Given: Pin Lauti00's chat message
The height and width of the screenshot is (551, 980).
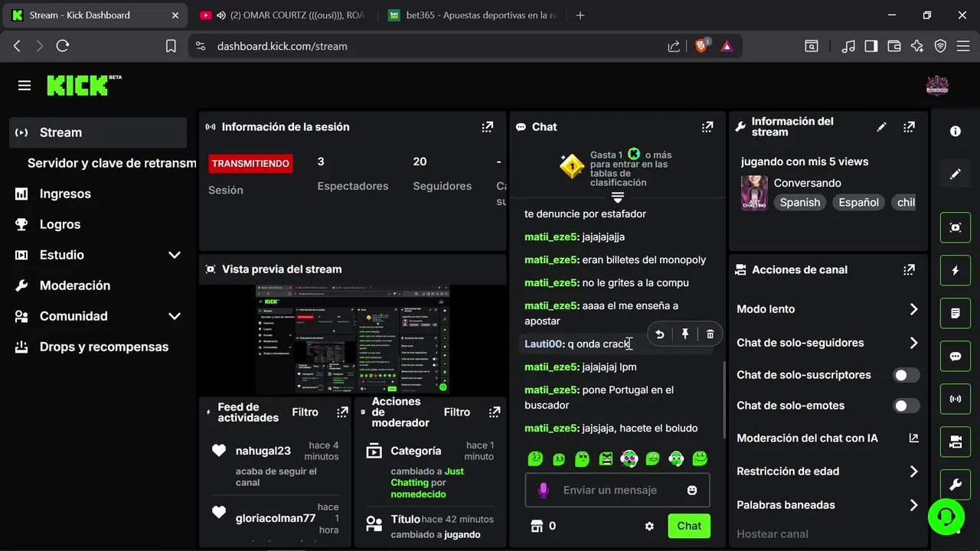Looking at the screenshot, I should tap(685, 334).
